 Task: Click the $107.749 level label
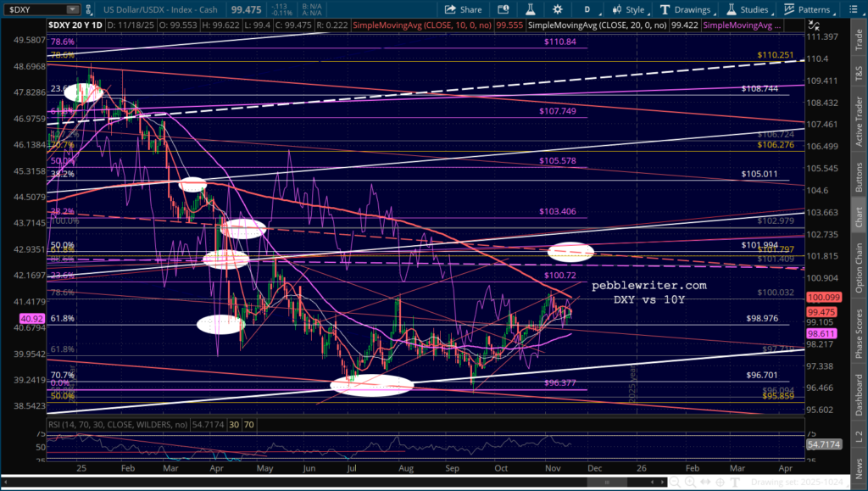pos(558,111)
